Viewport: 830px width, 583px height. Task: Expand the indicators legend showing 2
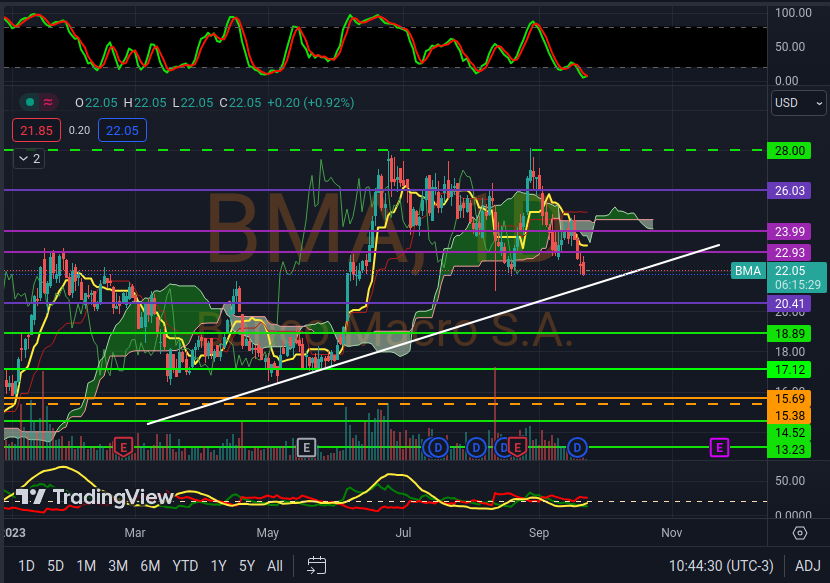coord(29,158)
